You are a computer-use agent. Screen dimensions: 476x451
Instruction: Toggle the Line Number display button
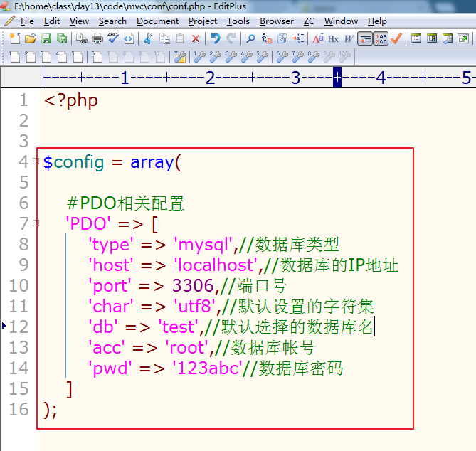381,38
